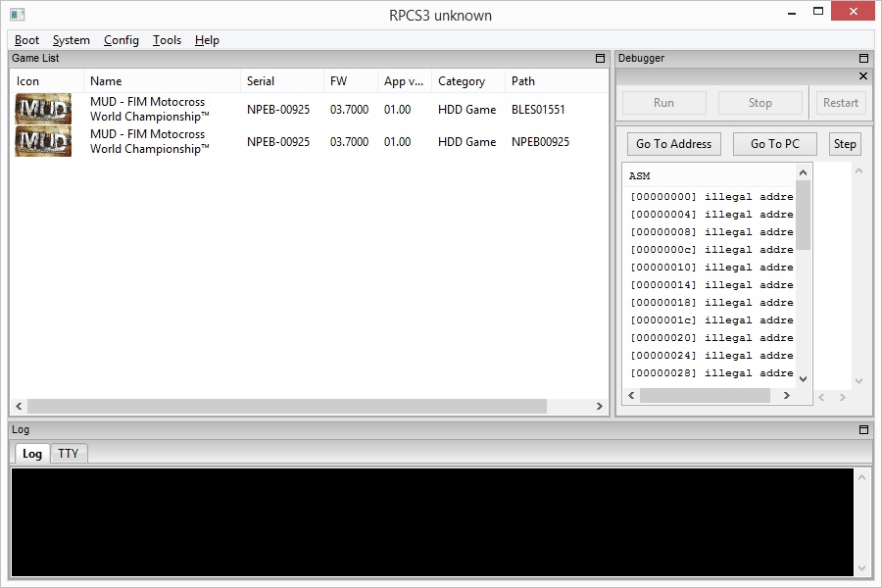882x588 pixels.
Task: Sort game list by FW column
Action: click(351, 81)
